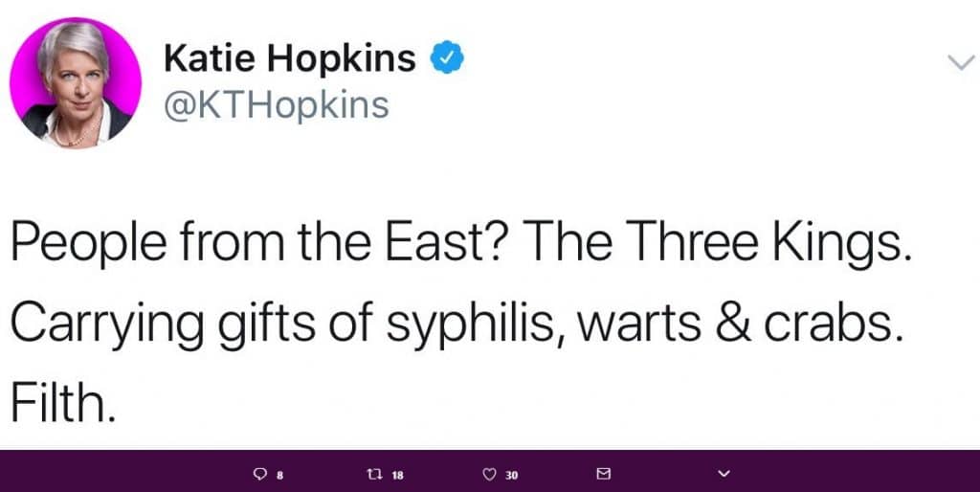
Task: Click the Katie Hopkins display name
Action: coord(290,58)
